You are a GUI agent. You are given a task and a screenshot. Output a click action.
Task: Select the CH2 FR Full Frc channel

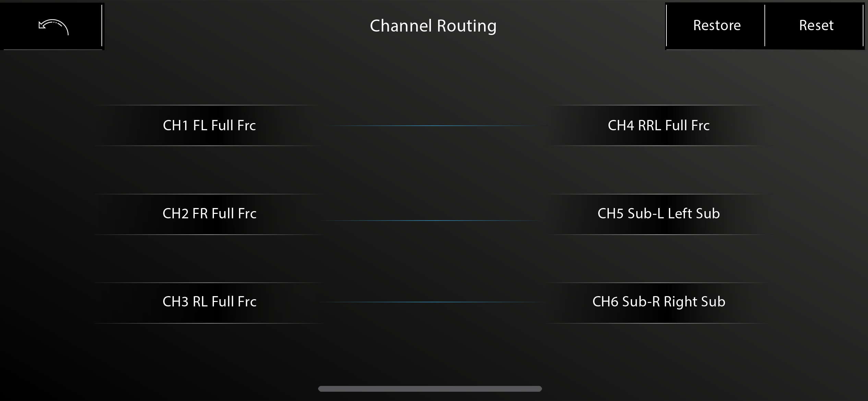click(209, 214)
